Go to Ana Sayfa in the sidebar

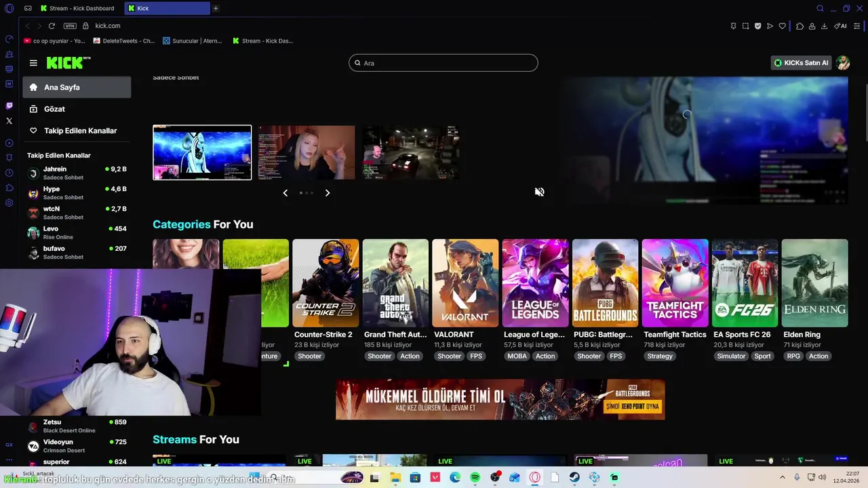click(77, 87)
